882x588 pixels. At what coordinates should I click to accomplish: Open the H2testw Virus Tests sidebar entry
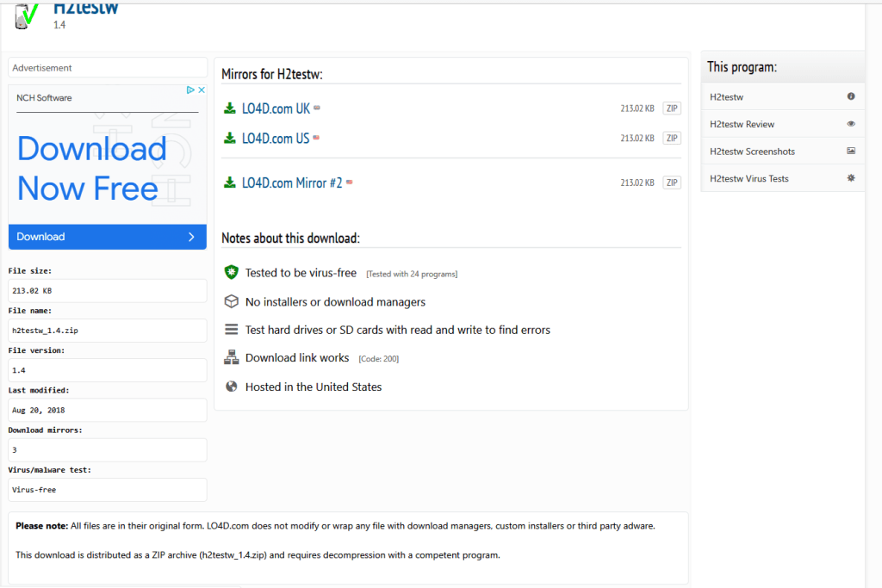[749, 178]
